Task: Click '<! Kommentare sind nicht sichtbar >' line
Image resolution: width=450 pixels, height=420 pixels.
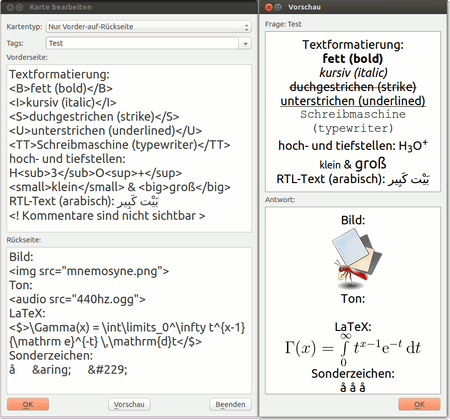Action: [x=107, y=216]
